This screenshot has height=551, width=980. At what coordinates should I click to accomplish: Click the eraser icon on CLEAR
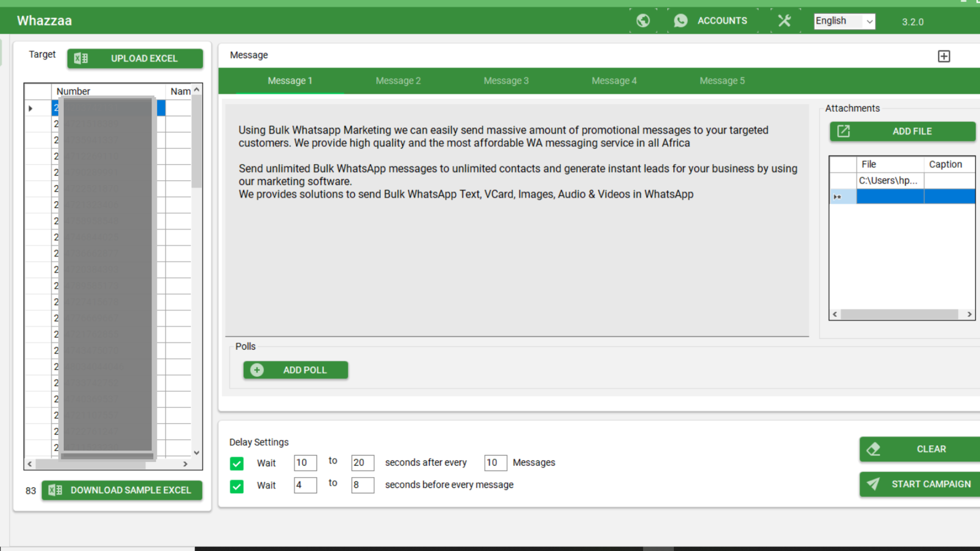point(873,449)
